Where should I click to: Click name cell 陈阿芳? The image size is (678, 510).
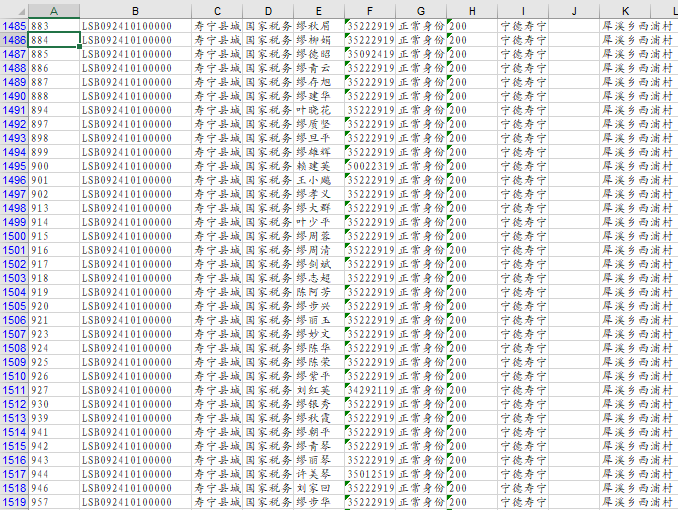click(319, 292)
